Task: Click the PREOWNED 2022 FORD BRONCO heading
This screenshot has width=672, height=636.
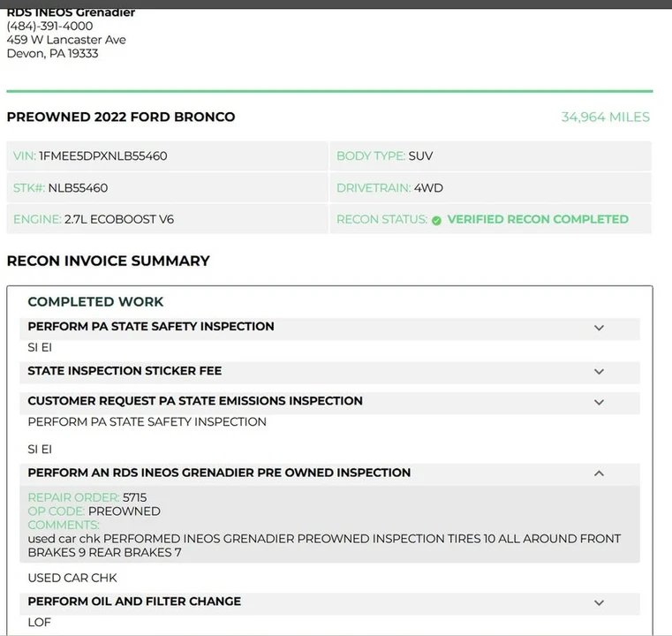Action: click(x=121, y=117)
